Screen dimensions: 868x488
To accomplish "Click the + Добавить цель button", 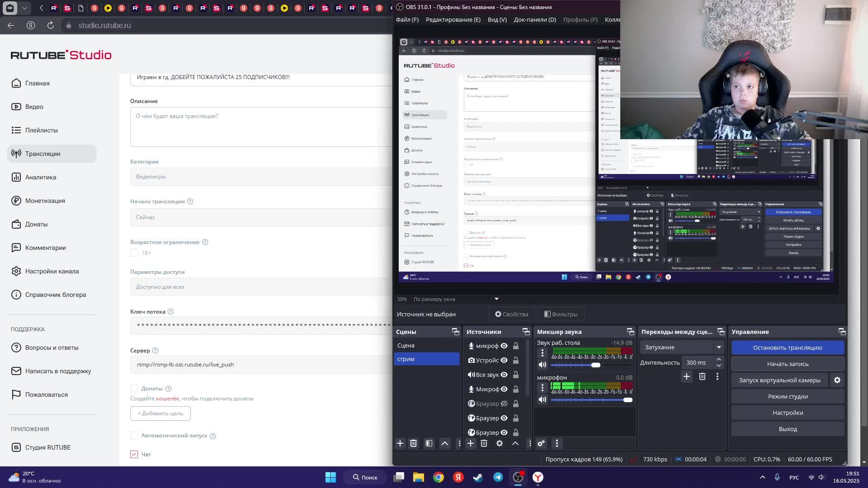I will pyautogui.click(x=160, y=413).
